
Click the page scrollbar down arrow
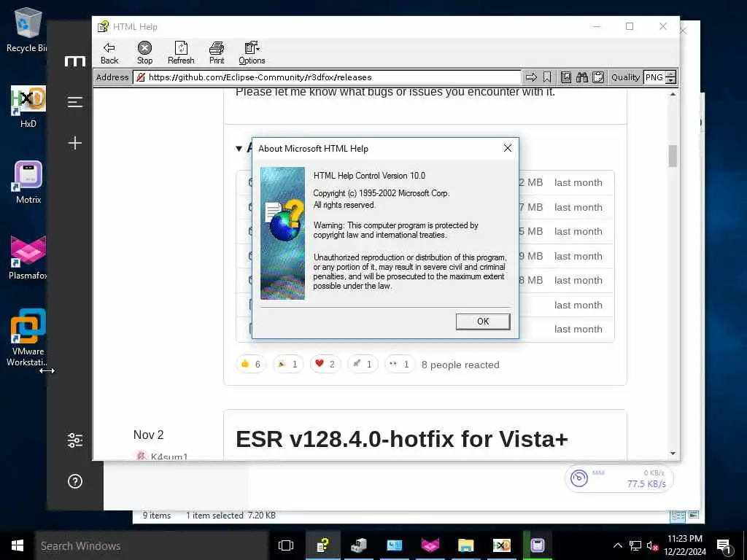click(673, 454)
